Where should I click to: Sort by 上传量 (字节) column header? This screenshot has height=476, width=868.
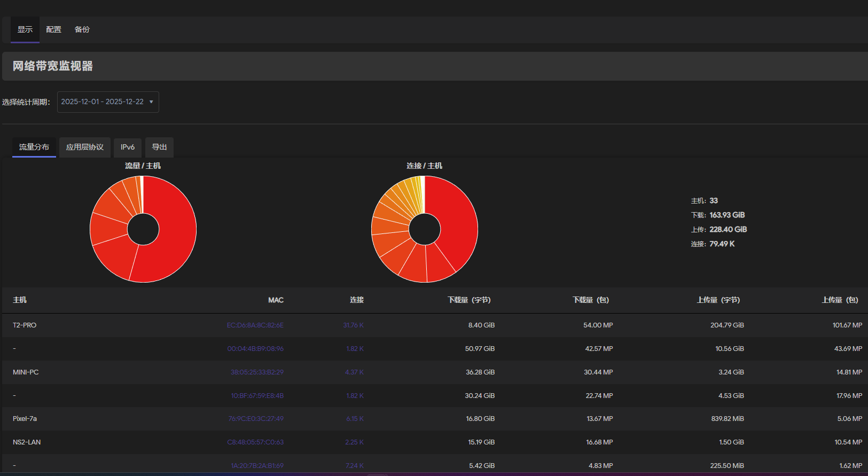pos(718,300)
